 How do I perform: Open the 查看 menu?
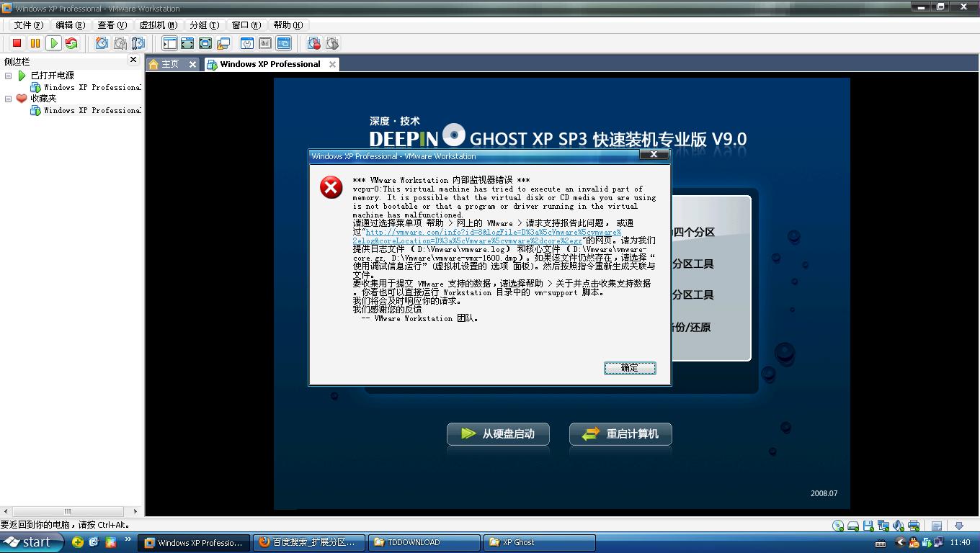tap(112, 25)
